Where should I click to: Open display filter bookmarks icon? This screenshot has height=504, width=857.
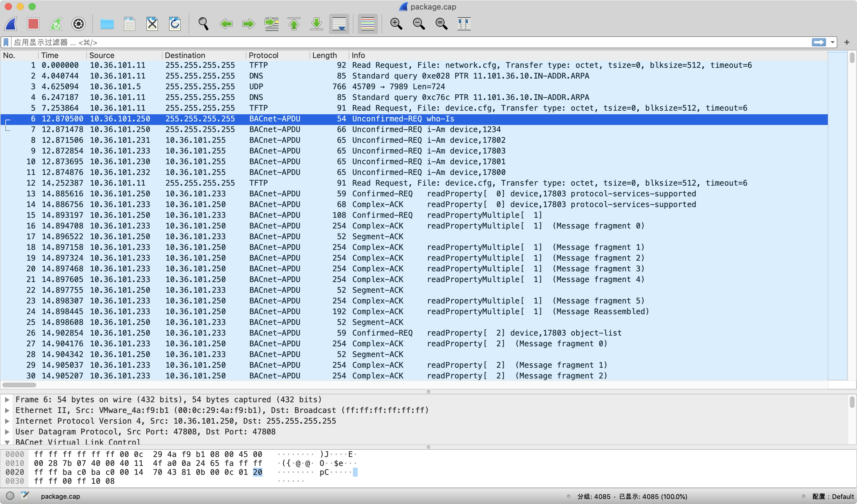(6, 43)
